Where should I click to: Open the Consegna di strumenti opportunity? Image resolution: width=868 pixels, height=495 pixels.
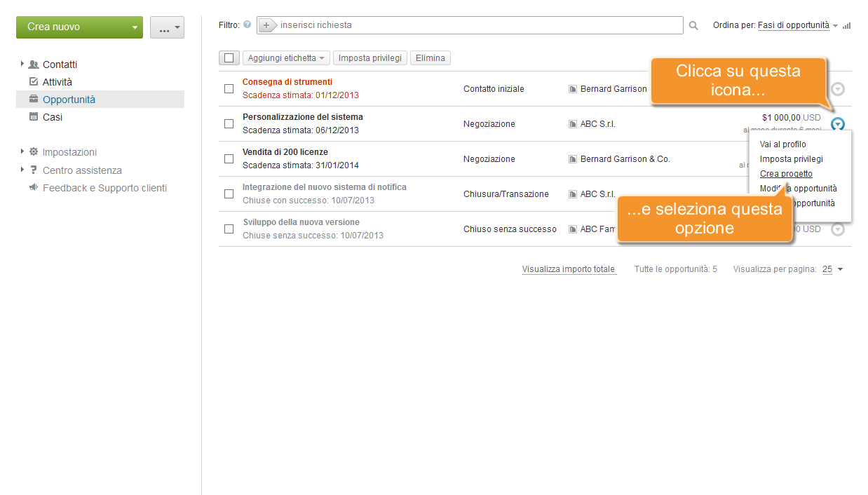tap(287, 82)
